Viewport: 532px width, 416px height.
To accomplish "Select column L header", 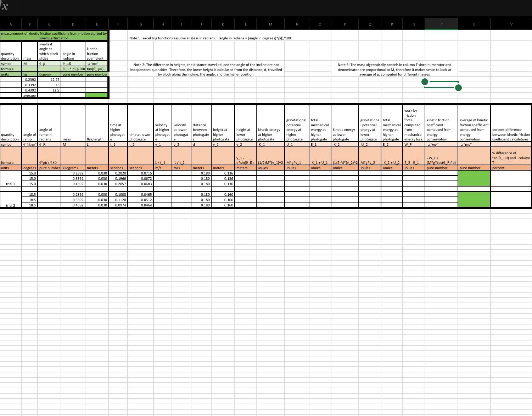I will pos(246,24).
